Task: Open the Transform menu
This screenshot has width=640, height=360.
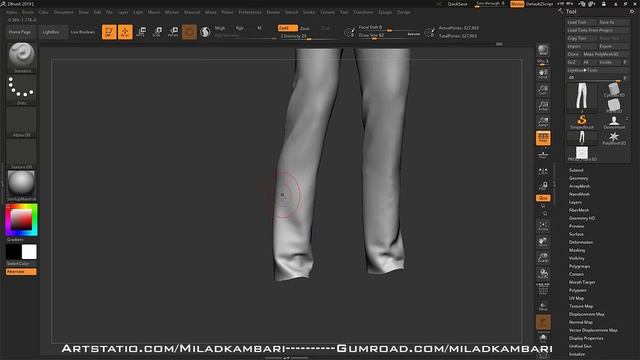Action: click(x=363, y=12)
